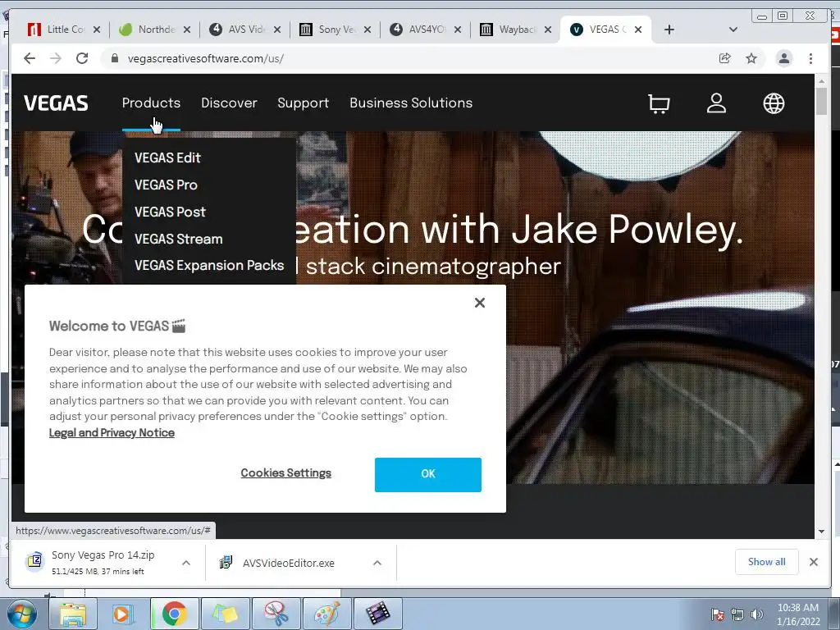
Task: Click the scrollbar down arrow
Action: pos(821,532)
